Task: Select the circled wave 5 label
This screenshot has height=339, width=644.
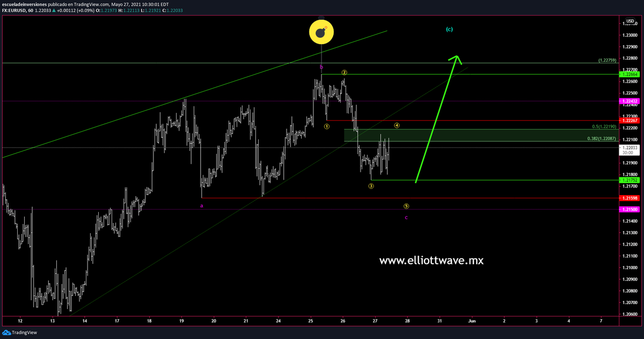Action: coord(406,206)
